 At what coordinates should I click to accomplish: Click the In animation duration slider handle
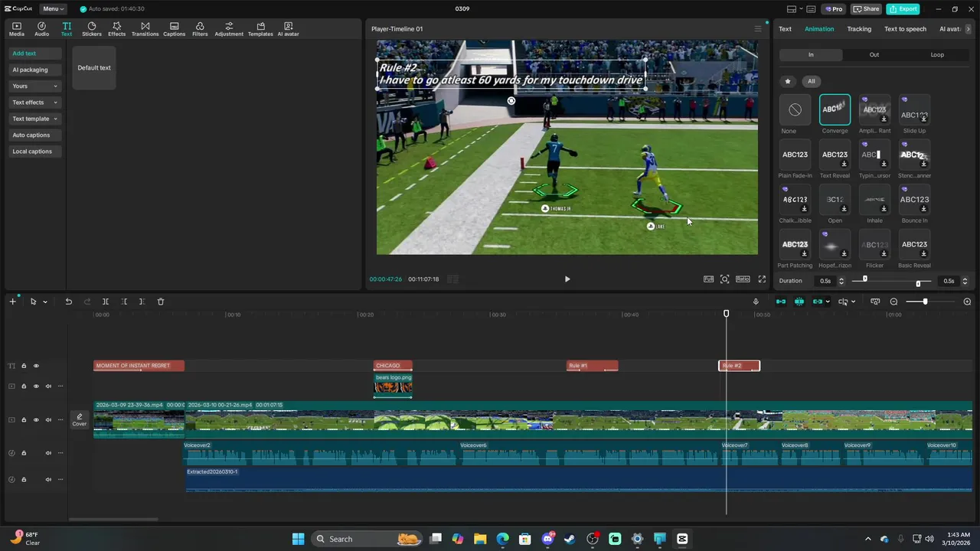coord(865,279)
